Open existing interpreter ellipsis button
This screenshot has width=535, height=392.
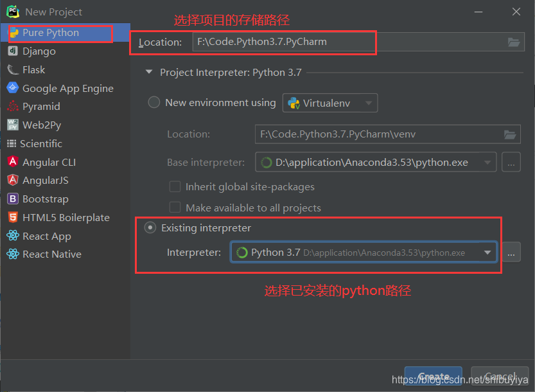(x=511, y=252)
